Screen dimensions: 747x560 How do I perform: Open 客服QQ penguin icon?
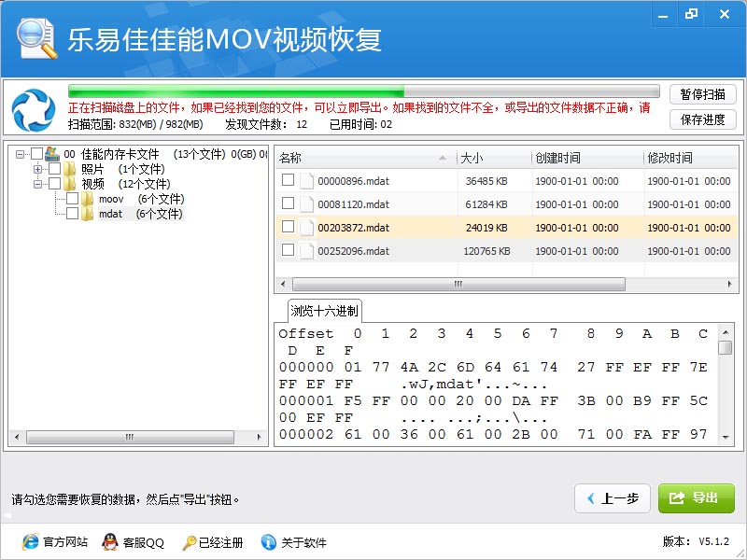[110, 542]
